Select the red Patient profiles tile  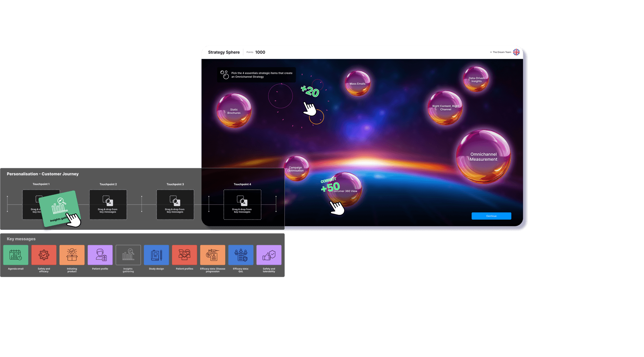(184, 255)
